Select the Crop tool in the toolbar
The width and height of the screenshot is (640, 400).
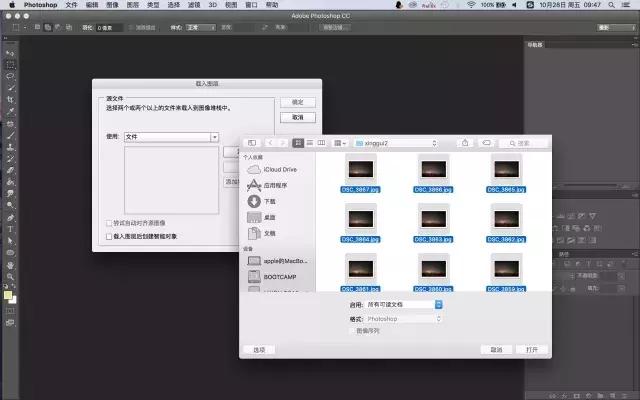(10, 100)
